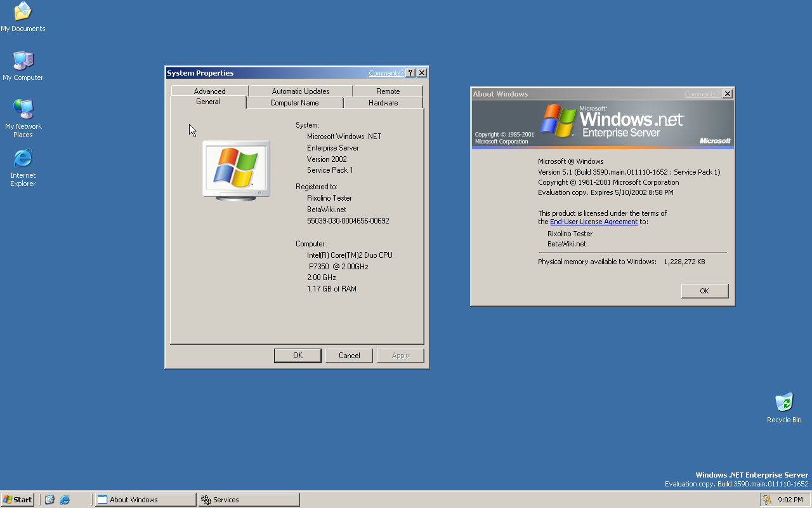Click the help question mark in System Properties

pyautogui.click(x=410, y=73)
